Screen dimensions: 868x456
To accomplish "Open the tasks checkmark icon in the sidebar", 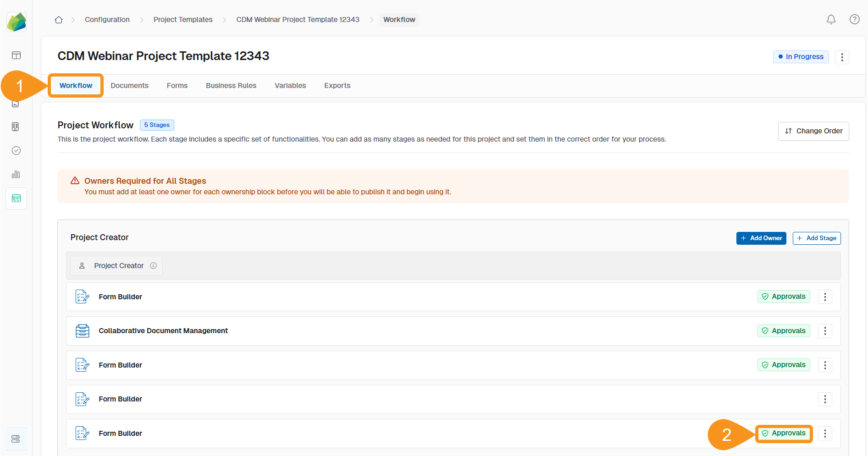I will pyautogui.click(x=17, y=151).
